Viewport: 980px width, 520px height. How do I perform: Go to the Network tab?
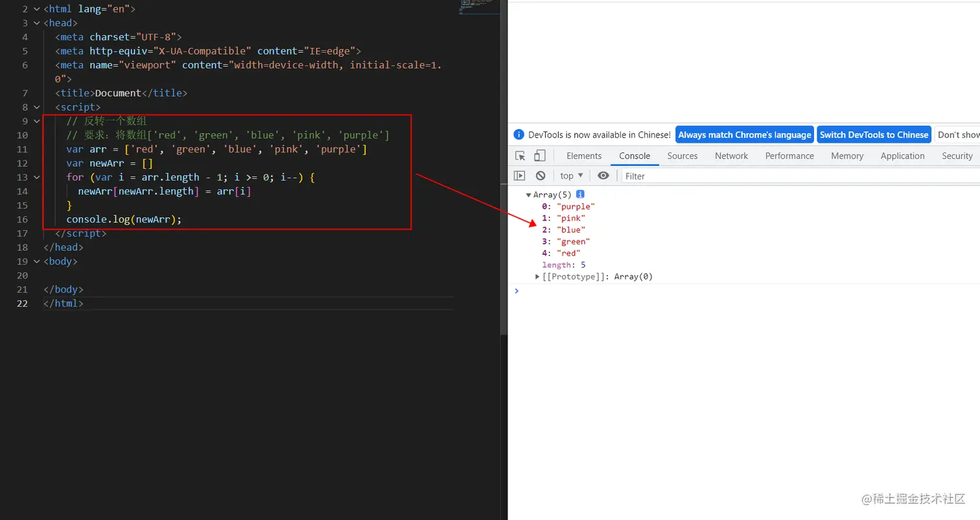point(732,156)
